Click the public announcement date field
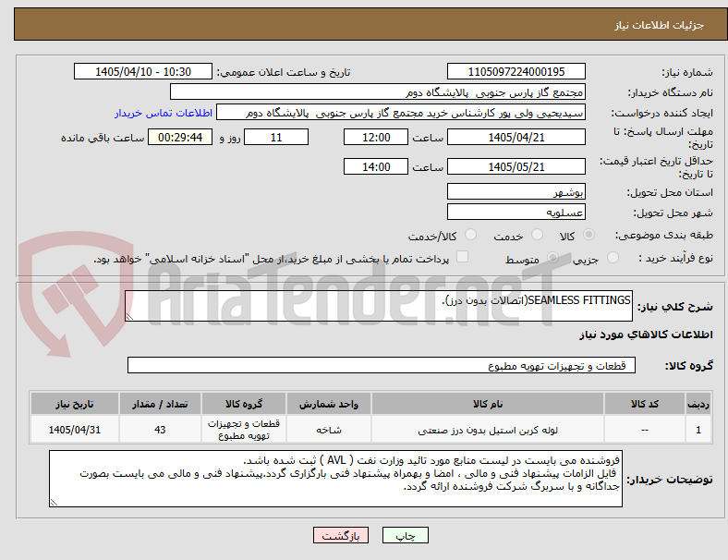Viewport: 728px width, 560px height. [x=143, y=71]
